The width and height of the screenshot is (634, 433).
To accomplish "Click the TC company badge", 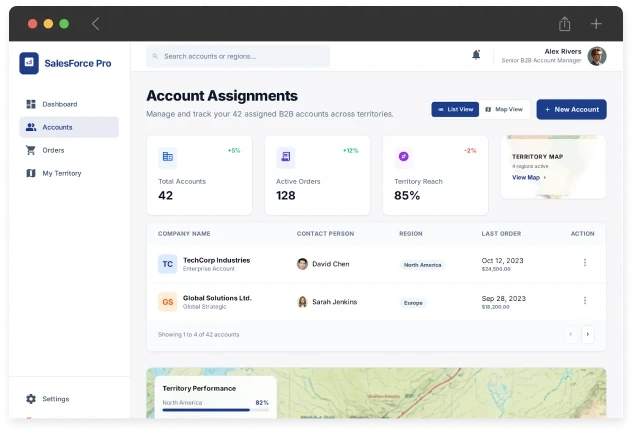I will click(167, 264).
